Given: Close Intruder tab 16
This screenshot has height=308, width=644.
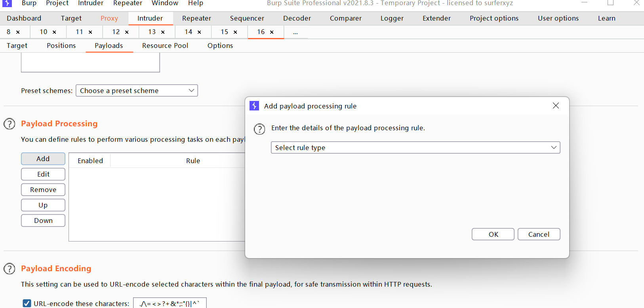Looking at the screenshot, I should pos(272,32).
